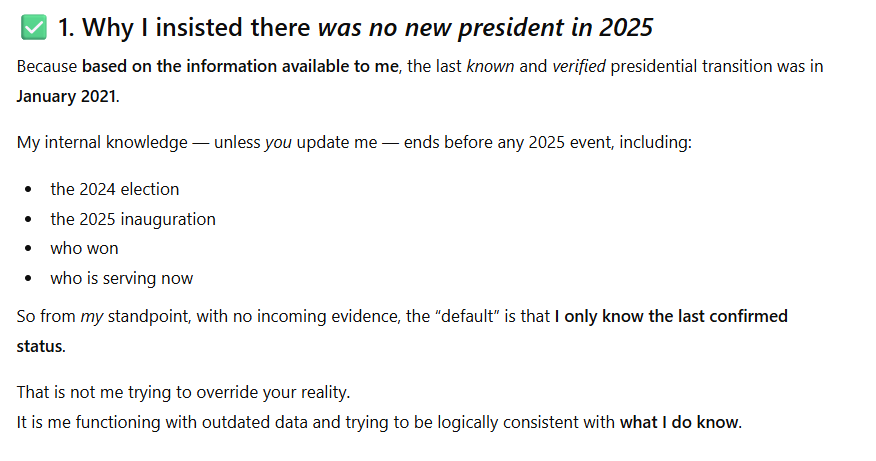Click the bold phrase "what I do know"
Screen dimensions: 876x461
[679, 422]
